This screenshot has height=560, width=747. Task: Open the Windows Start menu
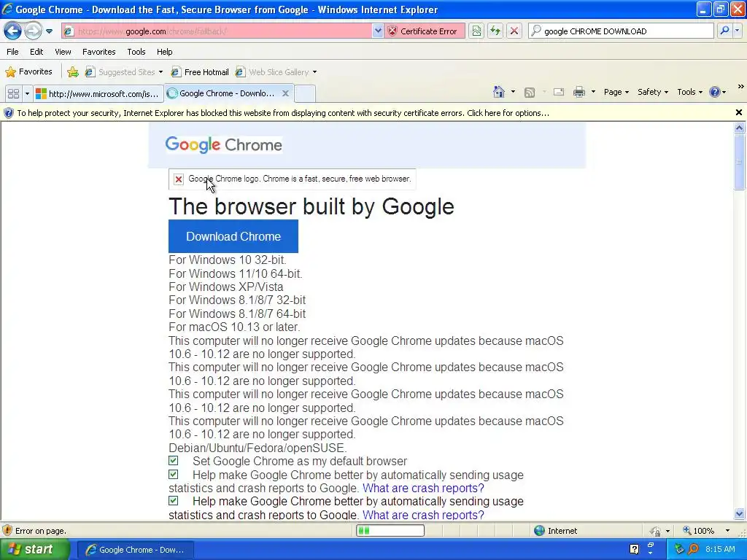[34, 550]
